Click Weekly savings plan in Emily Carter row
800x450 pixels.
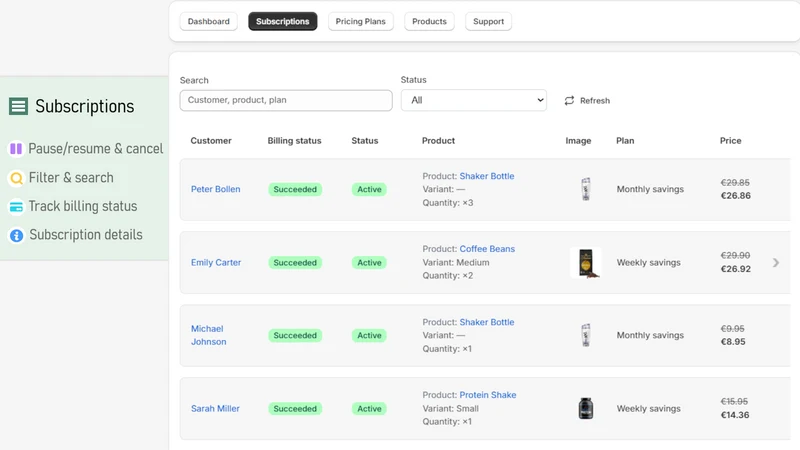point(648,263)
